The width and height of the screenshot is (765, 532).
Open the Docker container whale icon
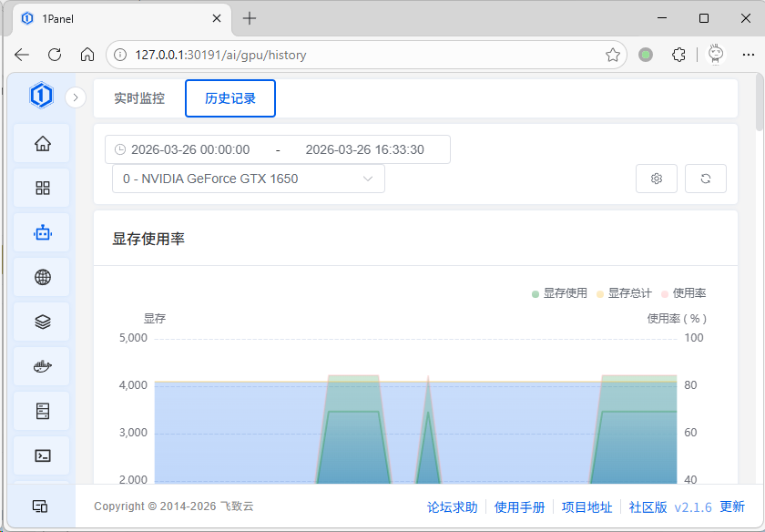click(42, 367)
